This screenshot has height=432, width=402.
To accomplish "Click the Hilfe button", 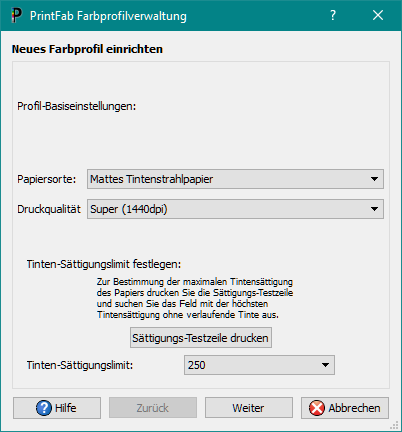I will (x=57, y=408).
